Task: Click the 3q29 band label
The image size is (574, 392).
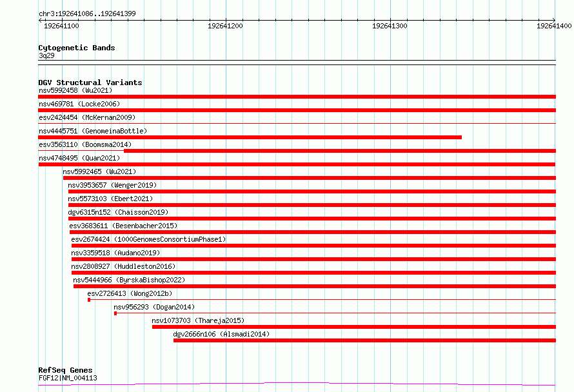Action: pyautogui.click(x=46, y=55)
